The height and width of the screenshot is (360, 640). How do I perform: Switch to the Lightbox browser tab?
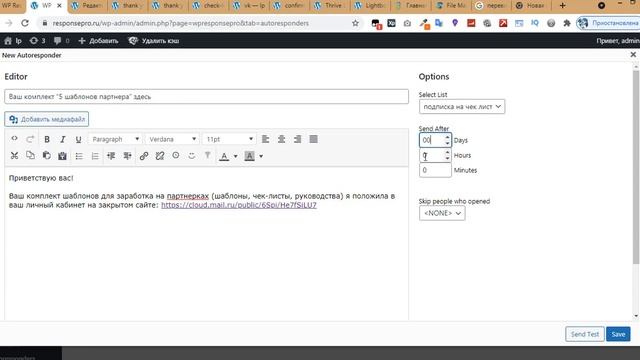pos(369,6)
